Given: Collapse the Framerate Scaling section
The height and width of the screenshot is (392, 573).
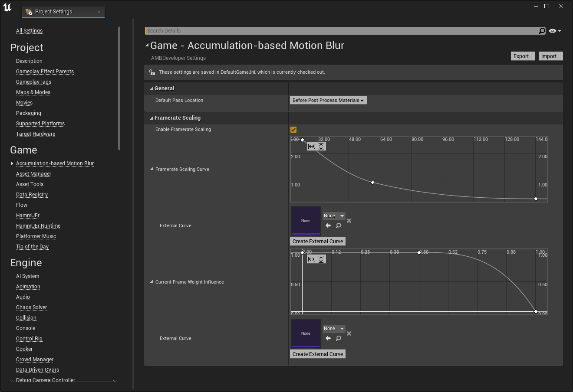Looking at the screenshot, I should point(151,118).
